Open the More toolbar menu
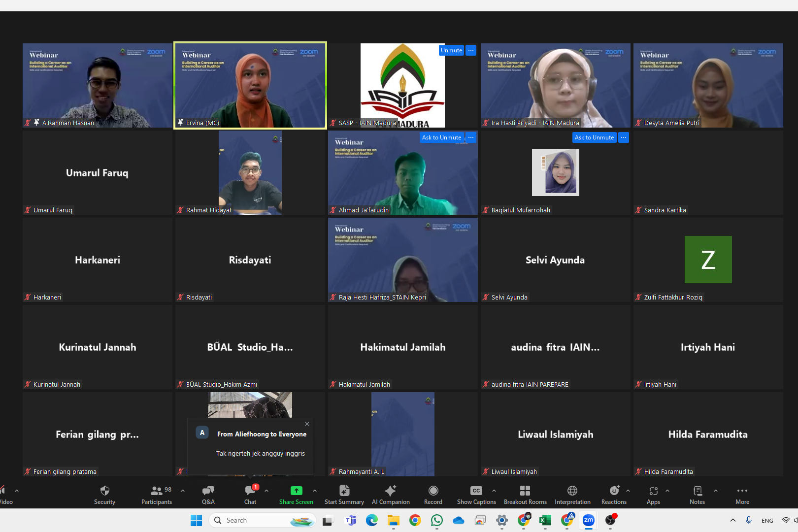 (742, 494)
